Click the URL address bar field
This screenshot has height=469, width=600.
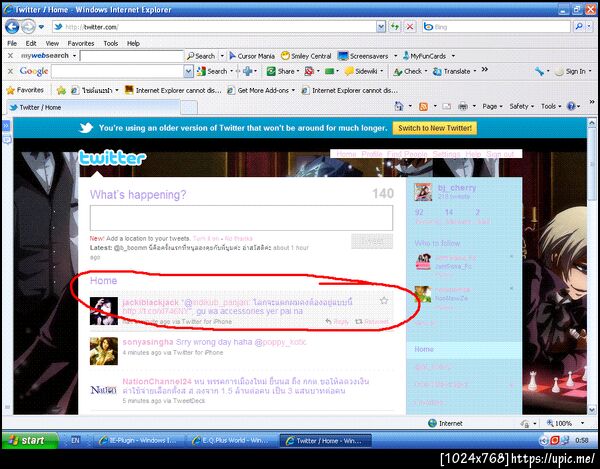point(214,26)
